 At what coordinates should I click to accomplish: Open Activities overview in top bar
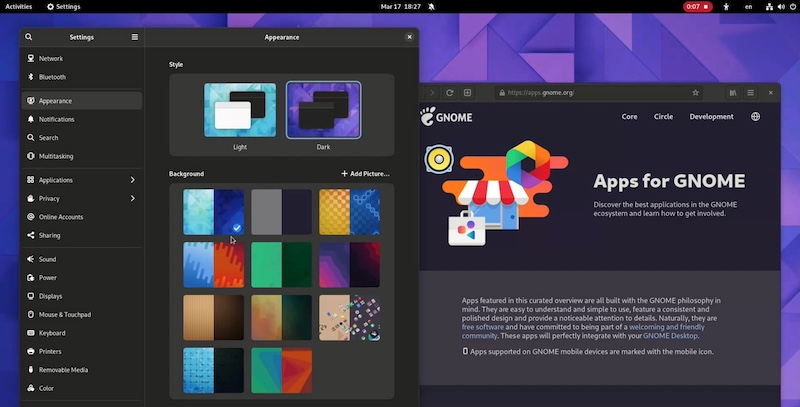point(18,7)
